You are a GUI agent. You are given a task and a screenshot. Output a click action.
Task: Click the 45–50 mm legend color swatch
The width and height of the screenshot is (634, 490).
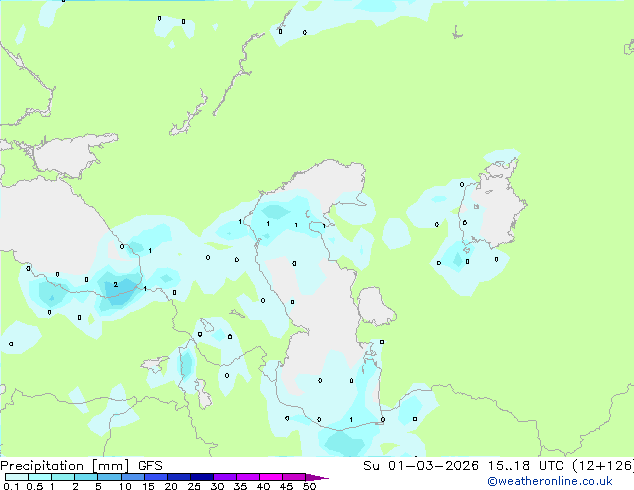[294, 477]
